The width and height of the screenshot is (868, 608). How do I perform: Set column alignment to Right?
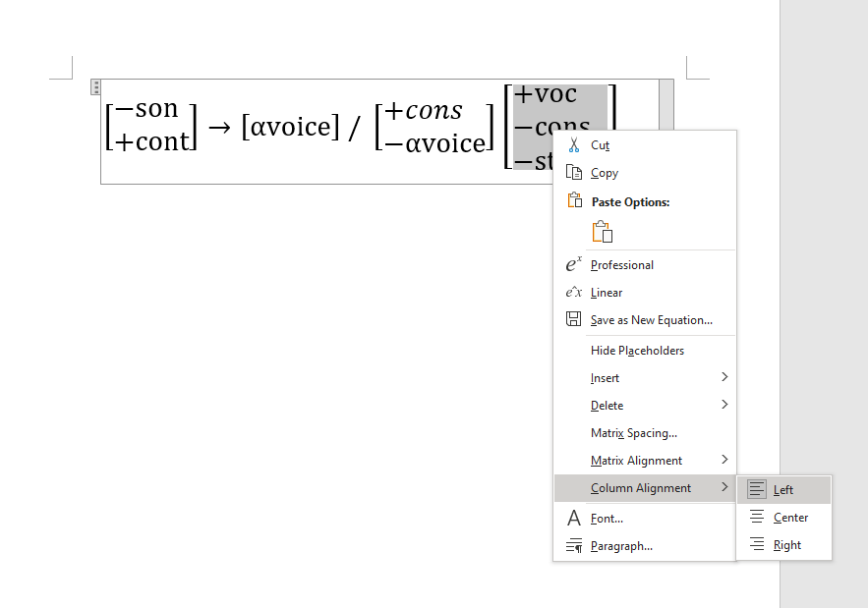pos(783,545)
